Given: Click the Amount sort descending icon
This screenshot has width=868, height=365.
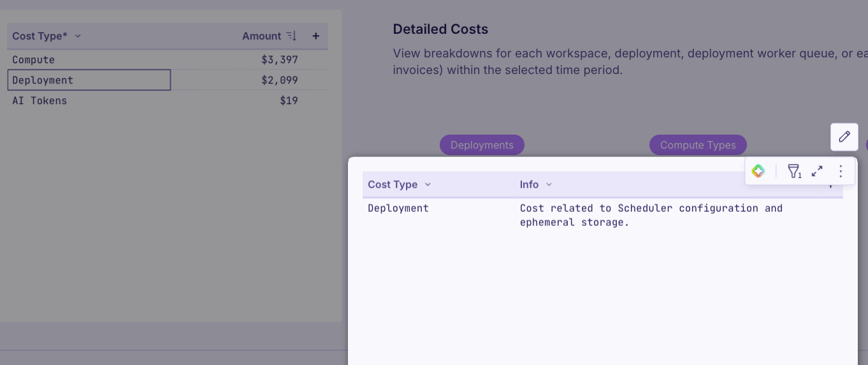Looking at the screenshot, I should coord(291,36).
